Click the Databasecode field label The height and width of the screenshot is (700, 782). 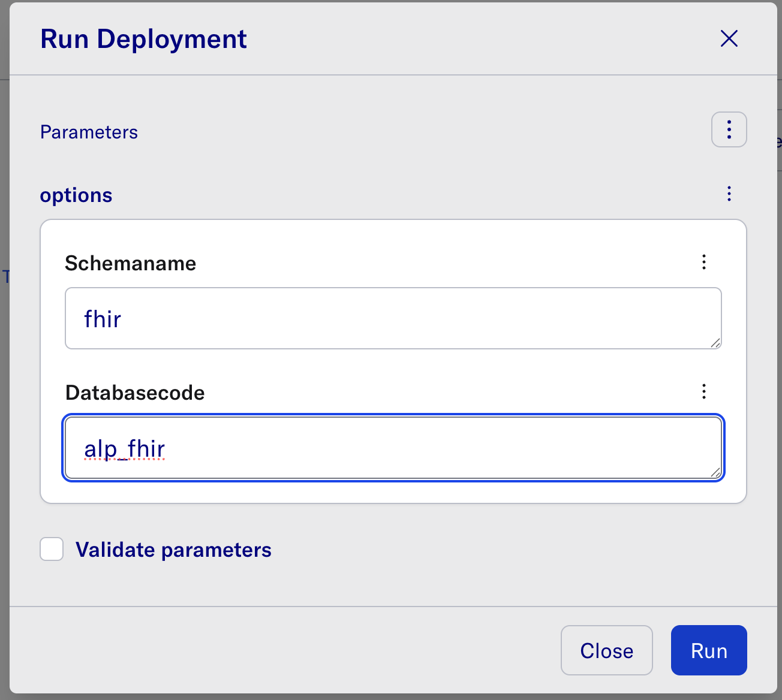pos(135,393)
